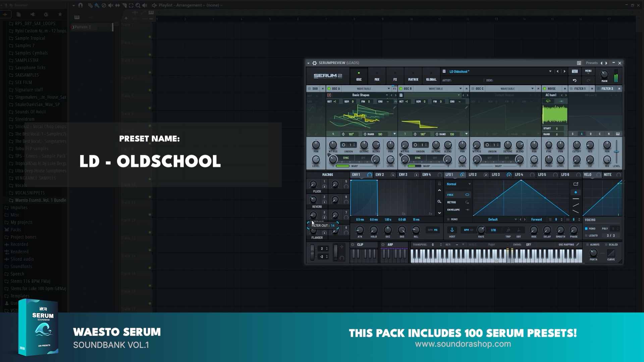Click the filter CUTOFF knob
644x362 pixels.
coord(577,145)
